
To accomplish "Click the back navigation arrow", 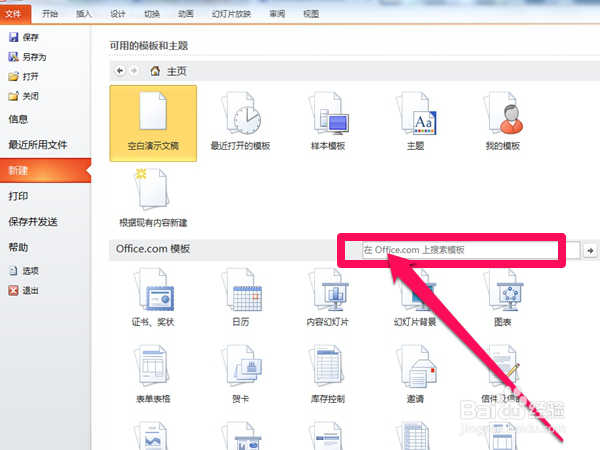I will click(x=120, y=70).
